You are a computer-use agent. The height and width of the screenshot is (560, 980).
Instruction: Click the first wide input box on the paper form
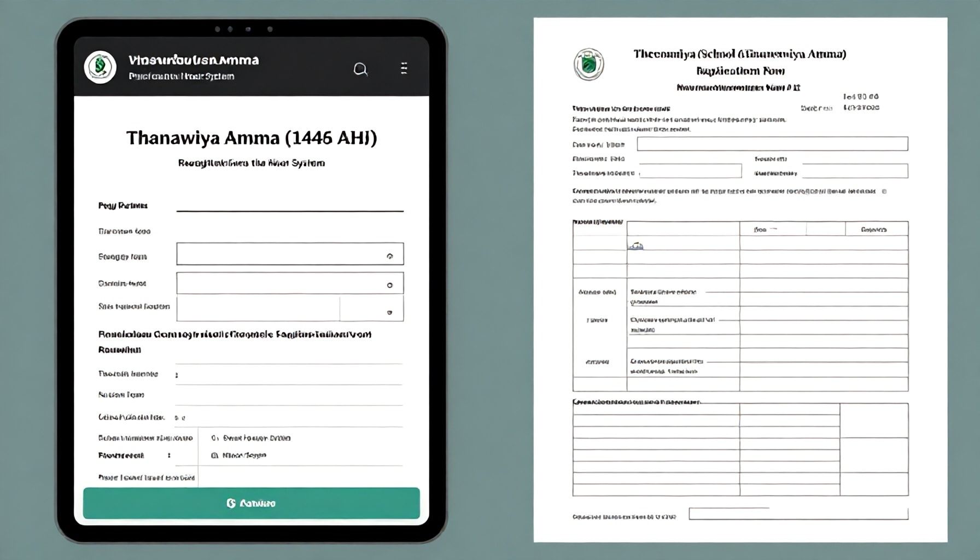point(772,144)
